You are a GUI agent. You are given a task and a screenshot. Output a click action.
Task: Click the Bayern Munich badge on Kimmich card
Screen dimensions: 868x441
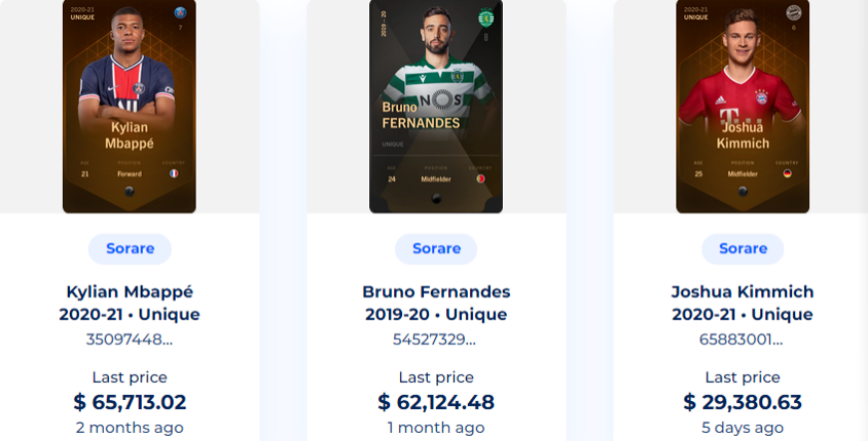(794, 12)
